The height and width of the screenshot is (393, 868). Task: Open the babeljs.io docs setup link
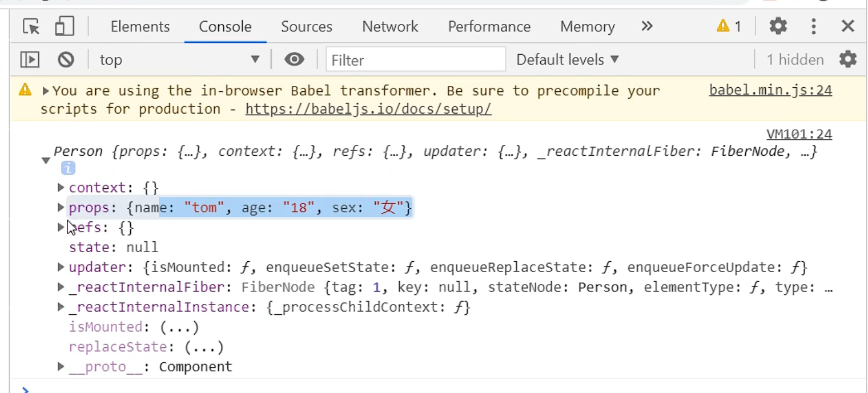pyautogui.click(x=368, y=109)
